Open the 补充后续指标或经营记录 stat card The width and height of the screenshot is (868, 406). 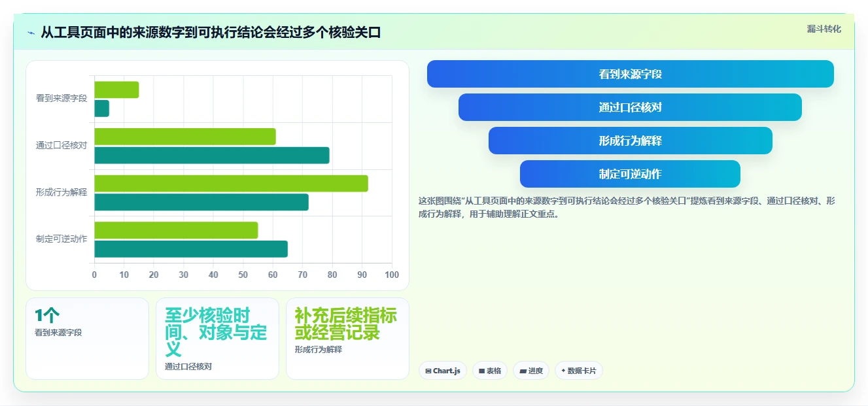click(347, 339)
